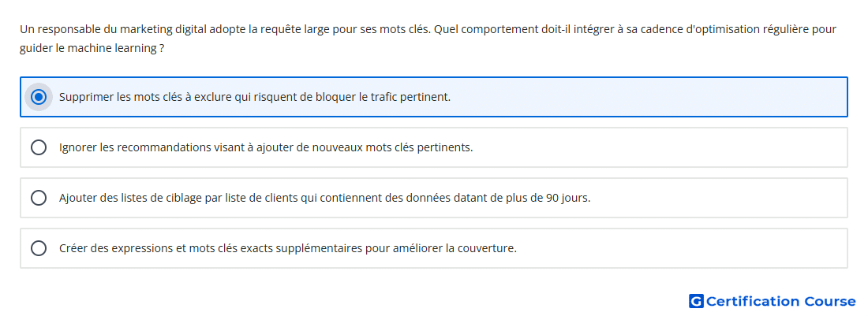Click the words 'guider le machine learning ?'

point(92,48)
